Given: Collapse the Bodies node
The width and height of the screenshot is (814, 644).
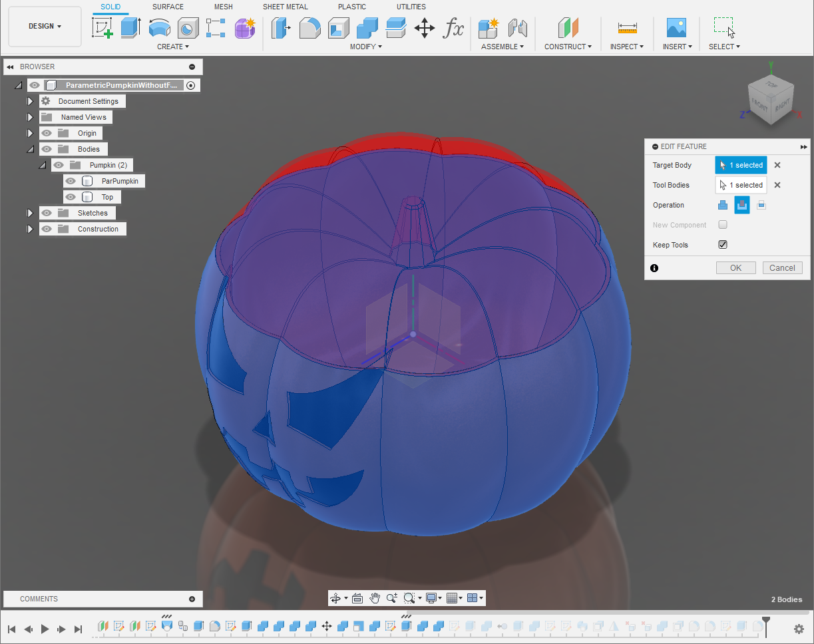Looking at the screenshot, I should pyautogui.click(x=30, y=150).
